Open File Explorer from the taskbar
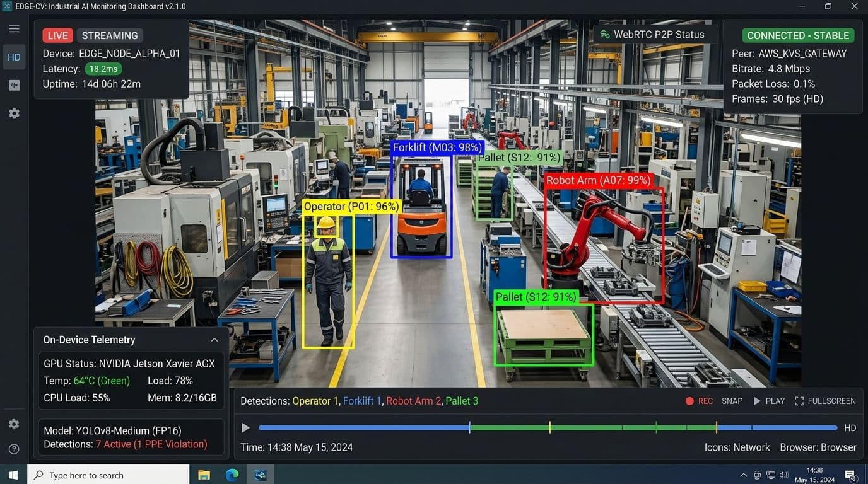This screenshot has width=868, height=484. pos(204,475)
